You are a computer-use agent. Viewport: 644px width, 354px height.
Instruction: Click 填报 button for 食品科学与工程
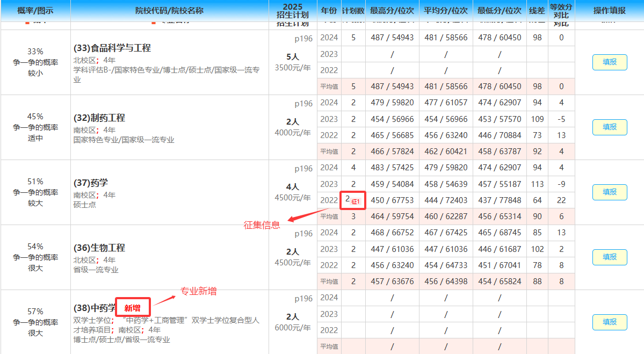click(610, 62)
